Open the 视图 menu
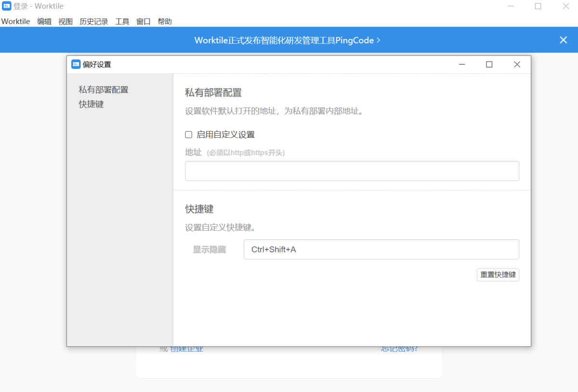 [66, 21]
